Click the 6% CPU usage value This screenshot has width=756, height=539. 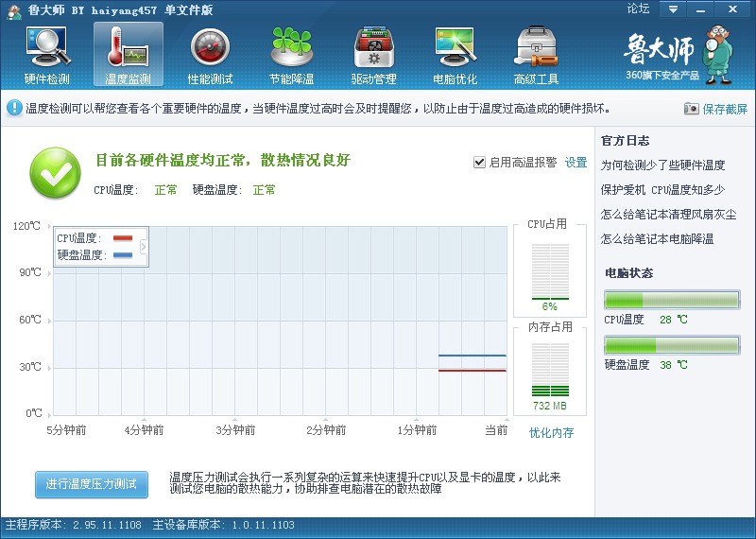(x=550, y=306)
